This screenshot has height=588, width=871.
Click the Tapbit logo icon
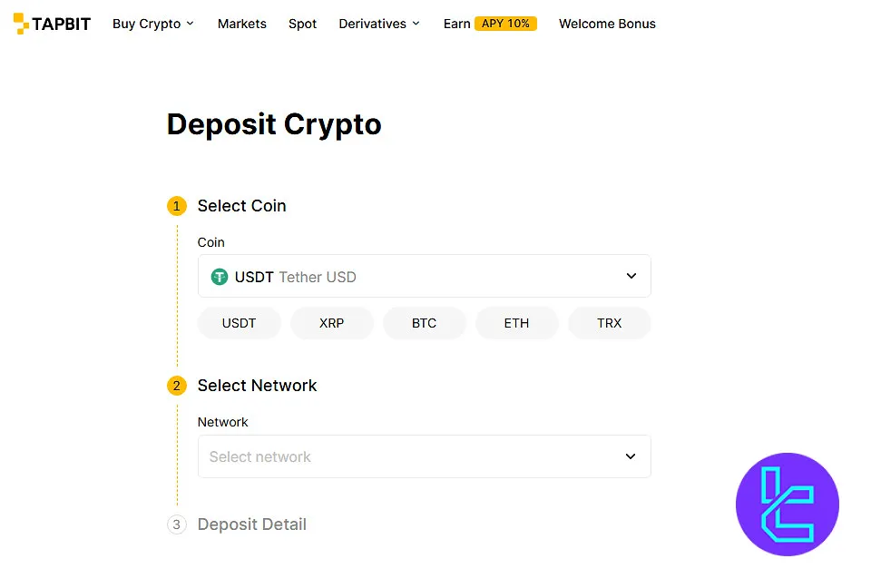point(22,24)
